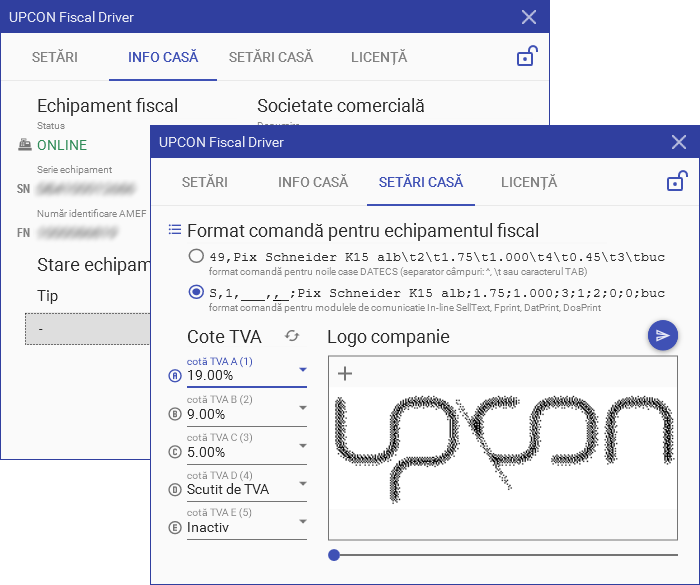Click the SN label icon in back window
Screen dimensions: 700x585
23,188
